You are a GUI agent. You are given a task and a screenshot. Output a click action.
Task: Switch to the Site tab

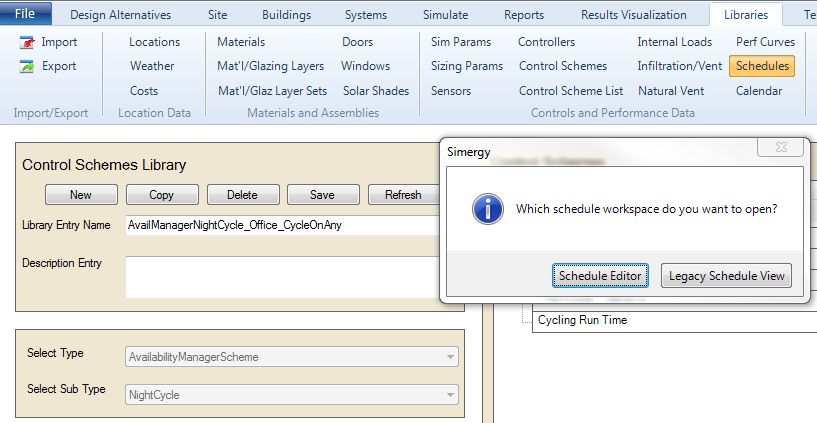tap(217, 15)
